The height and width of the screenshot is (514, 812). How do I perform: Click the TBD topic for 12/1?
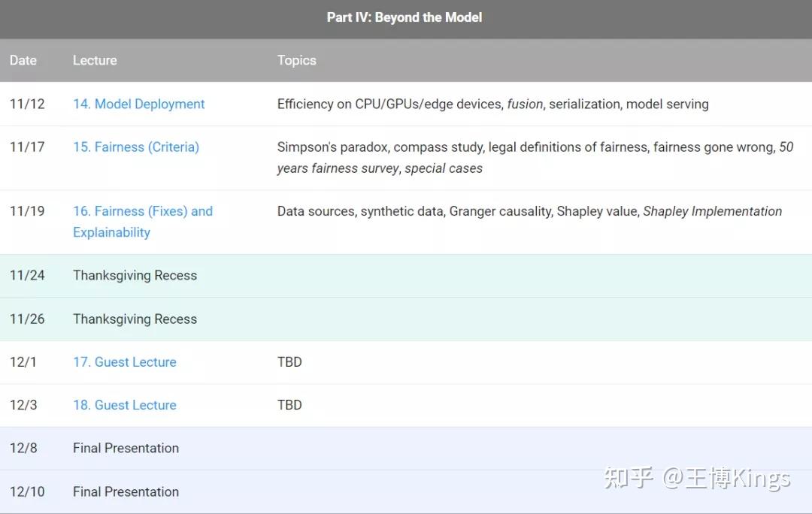[289, 361]
